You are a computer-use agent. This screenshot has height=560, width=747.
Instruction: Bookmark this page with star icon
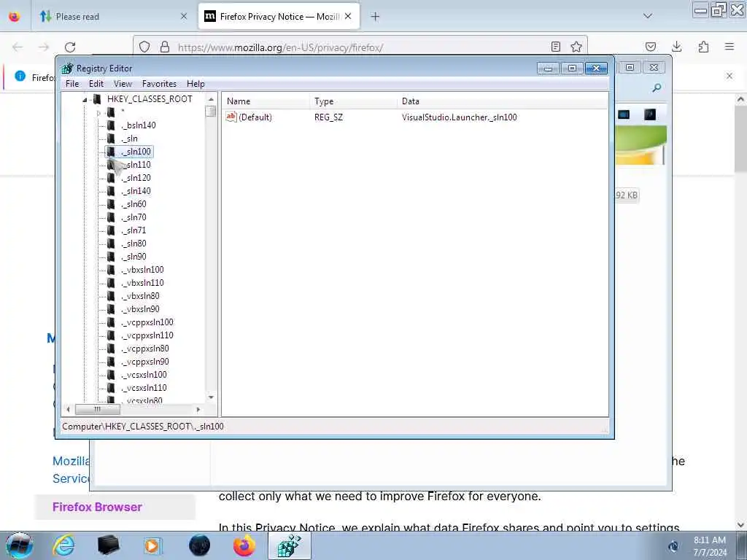pyautogui.click(x=576, y=47)
